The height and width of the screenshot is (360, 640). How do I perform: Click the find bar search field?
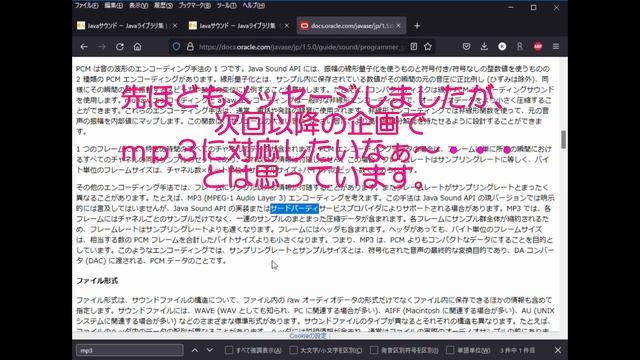(x=129, y=350)
